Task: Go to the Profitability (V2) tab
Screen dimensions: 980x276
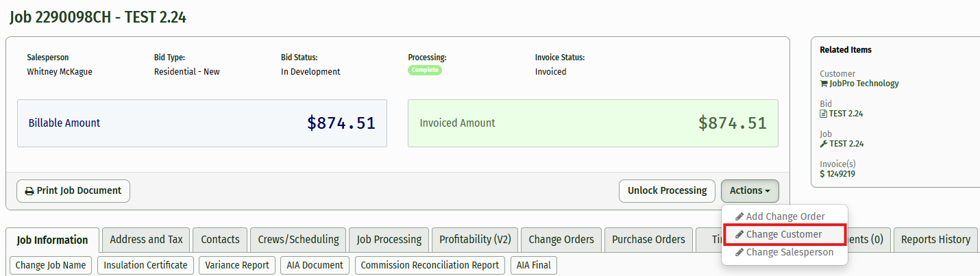Action: point(475,240)
